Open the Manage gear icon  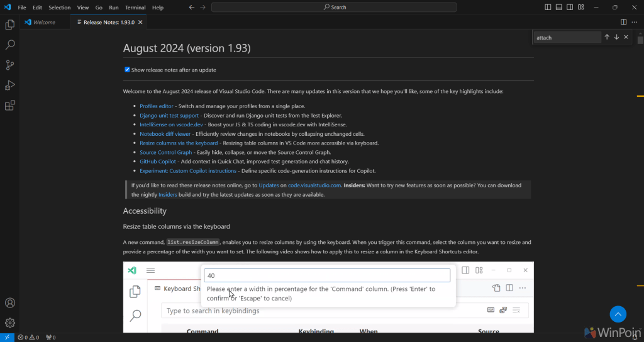(10, 323)
